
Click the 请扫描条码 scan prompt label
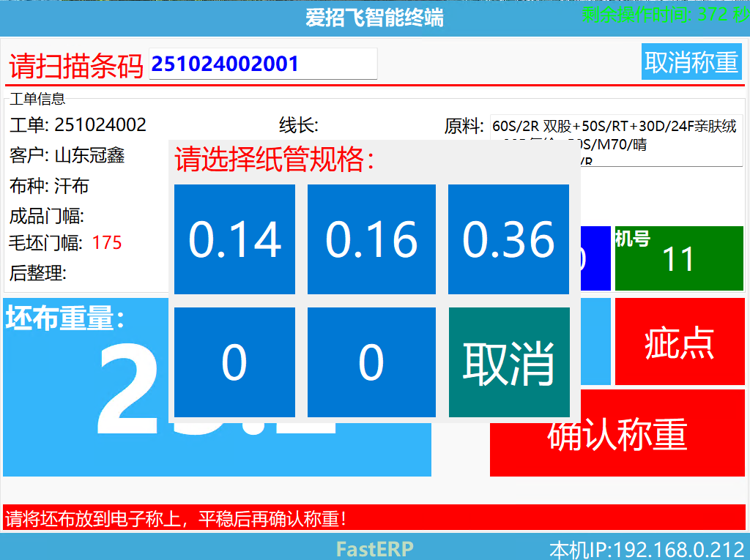72,64
